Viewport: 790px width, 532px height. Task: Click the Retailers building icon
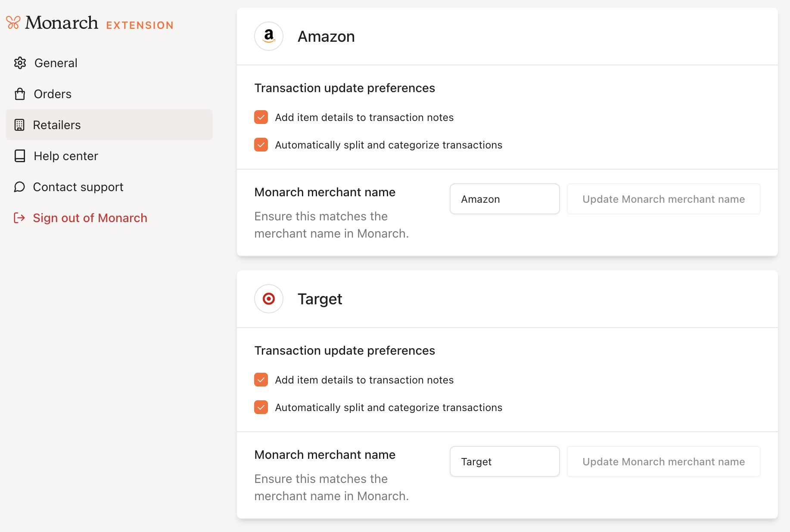19,125
